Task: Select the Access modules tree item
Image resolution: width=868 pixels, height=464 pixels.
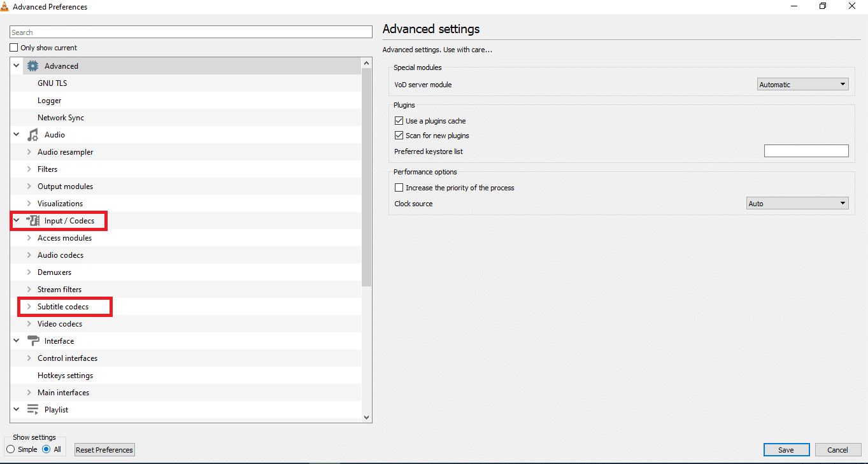Action: tap(64, 238)
